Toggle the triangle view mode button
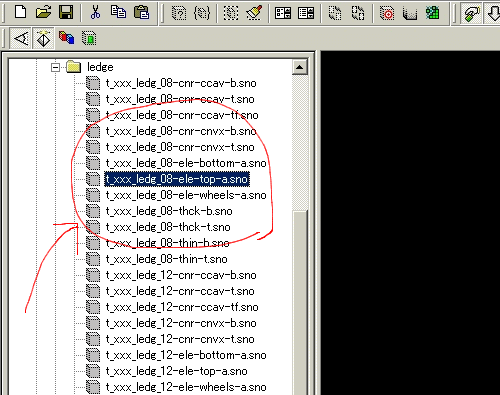The image size is (500, 395). (x=21, y=39)
